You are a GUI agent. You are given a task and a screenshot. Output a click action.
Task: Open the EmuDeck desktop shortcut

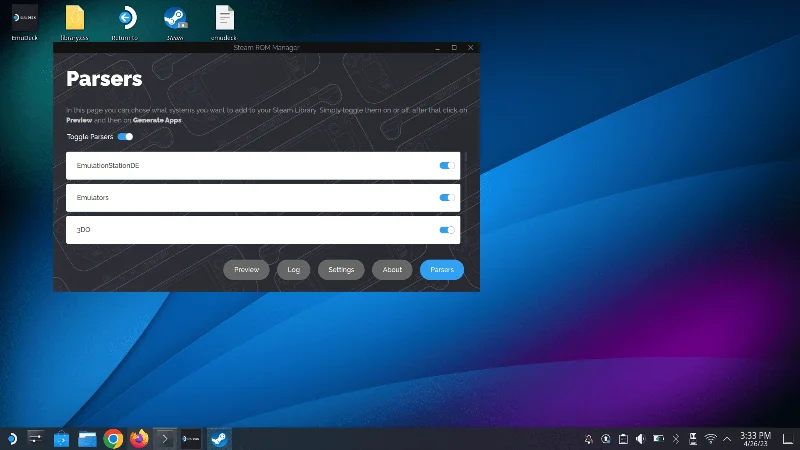(x=24, y=18)
